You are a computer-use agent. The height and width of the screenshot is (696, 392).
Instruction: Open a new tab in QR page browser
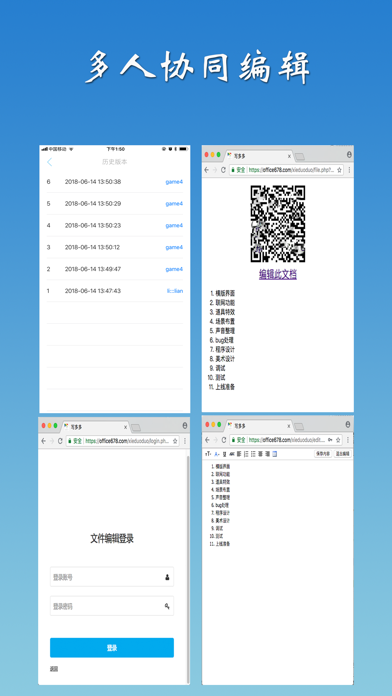300,157
